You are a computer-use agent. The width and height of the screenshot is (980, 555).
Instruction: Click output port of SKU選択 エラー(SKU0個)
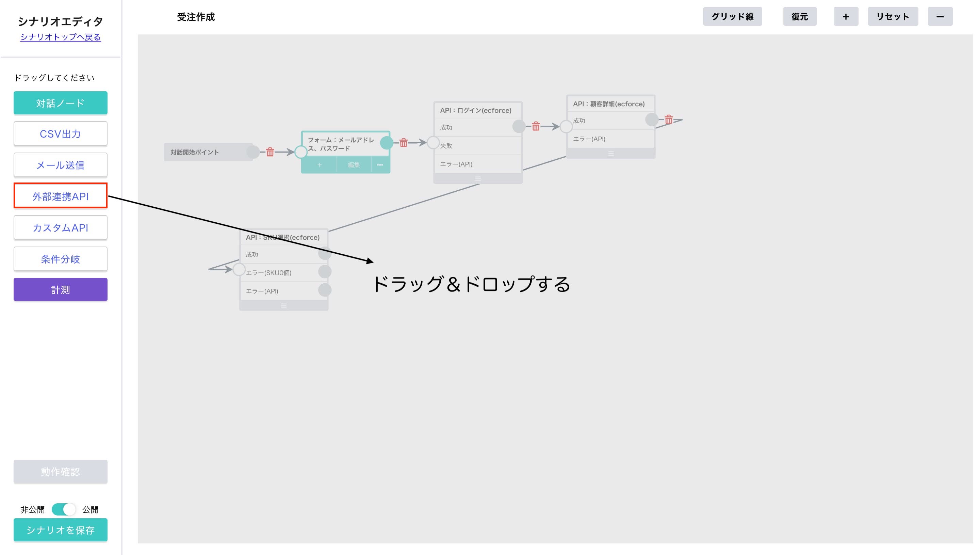[325, 272]
